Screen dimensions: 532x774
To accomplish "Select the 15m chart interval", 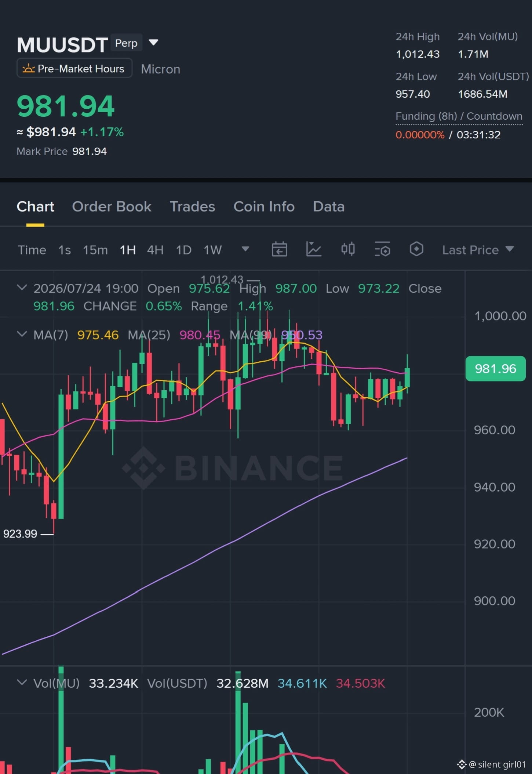I will [x=95, y=250].
